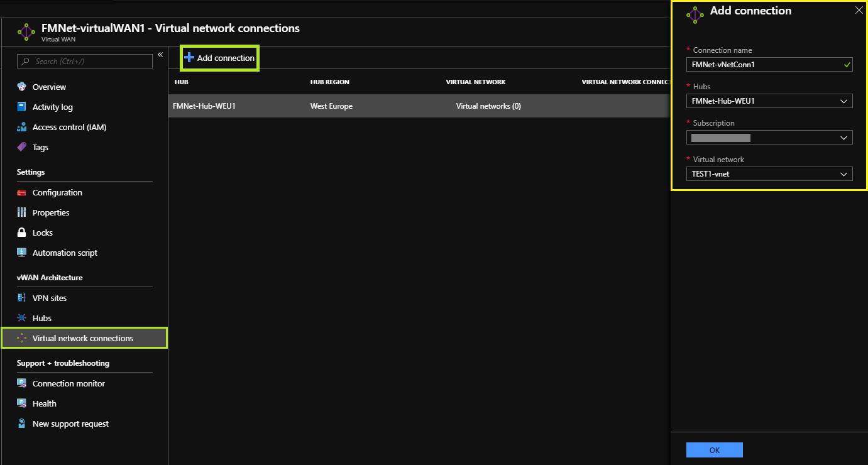
Task: Click the Activity log icon
Action: [x=22, y=107]
